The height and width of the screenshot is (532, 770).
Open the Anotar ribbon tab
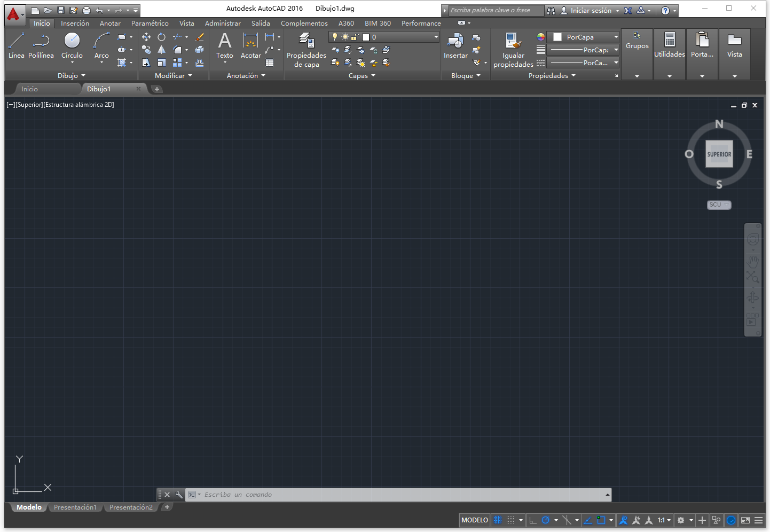pyautogui.click(x=110, y=23)
